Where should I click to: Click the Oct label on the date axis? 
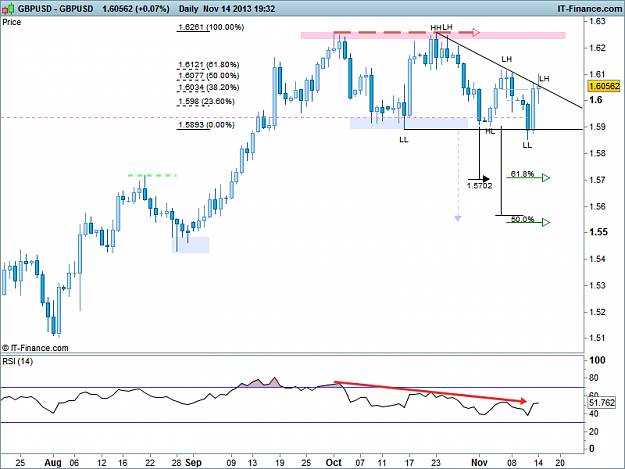click(x=333, y=463)
